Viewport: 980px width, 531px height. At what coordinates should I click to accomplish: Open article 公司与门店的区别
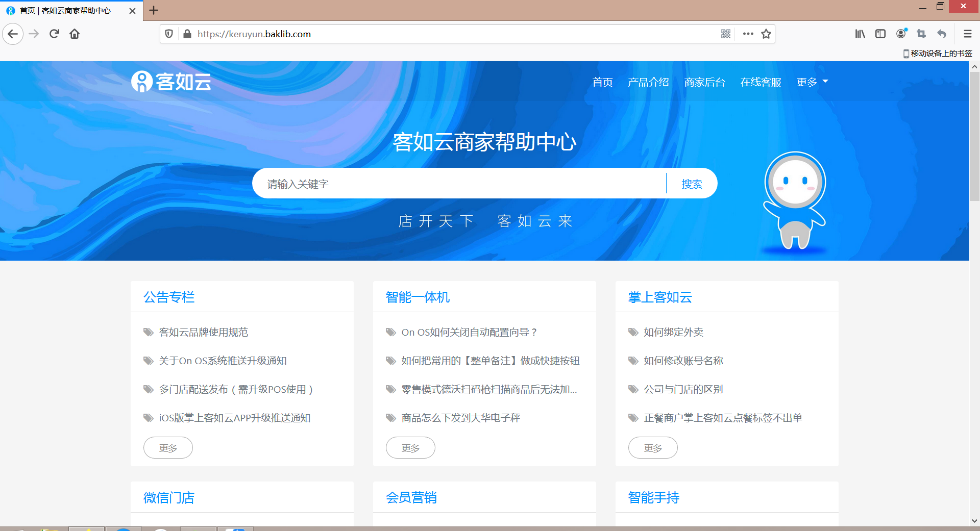(683, 390)
